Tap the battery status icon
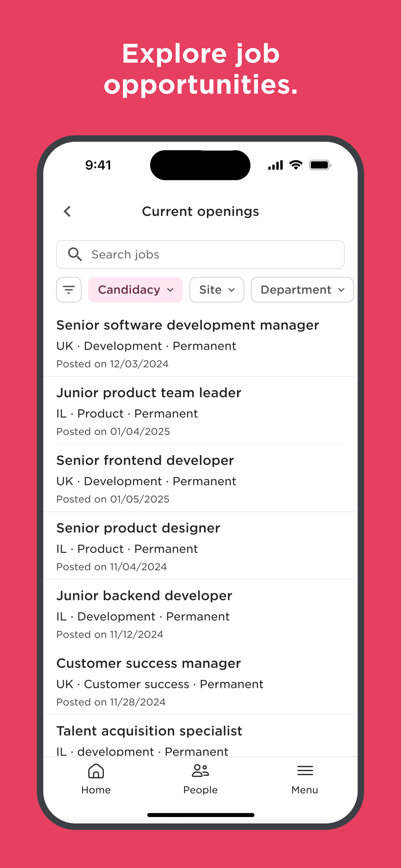 pos(320,165)
